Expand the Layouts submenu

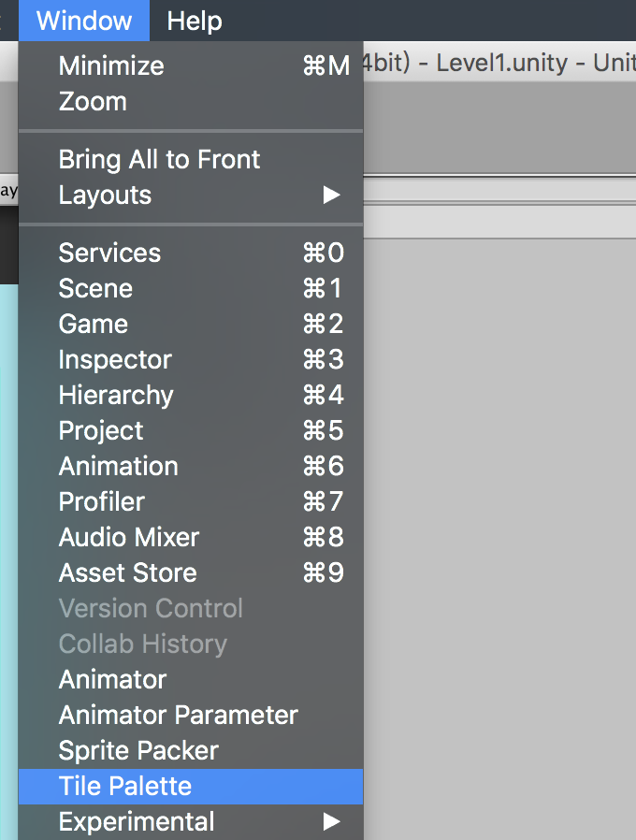pos(105,195)
